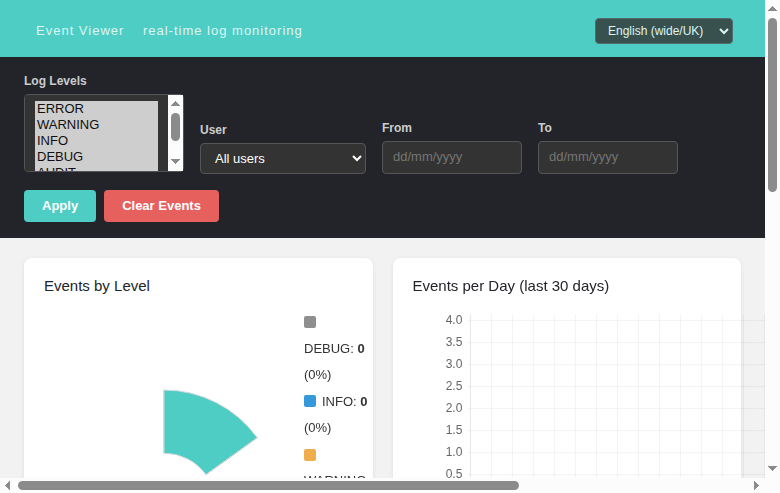
Task: Toggle the WARNING orange legend swatch
Action: 310,455
